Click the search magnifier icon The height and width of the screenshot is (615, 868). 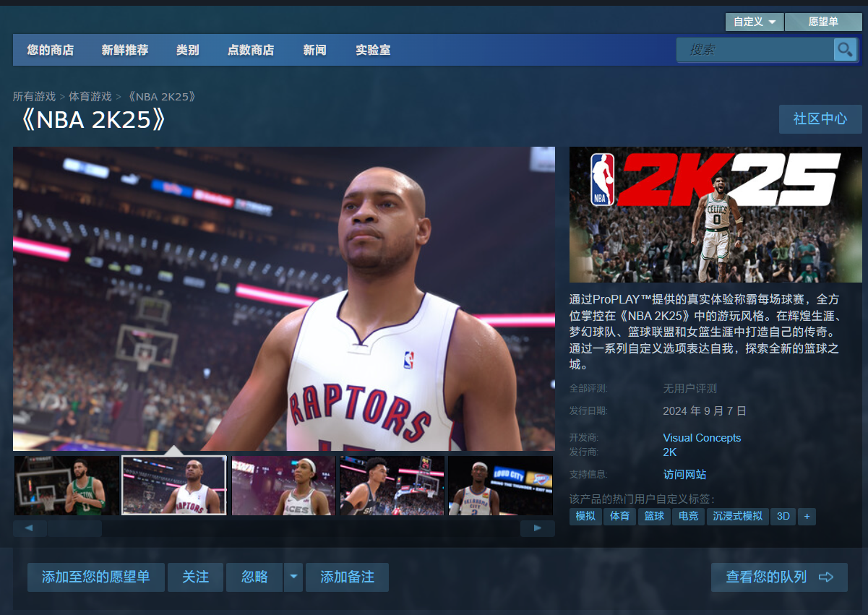point(844,50)
